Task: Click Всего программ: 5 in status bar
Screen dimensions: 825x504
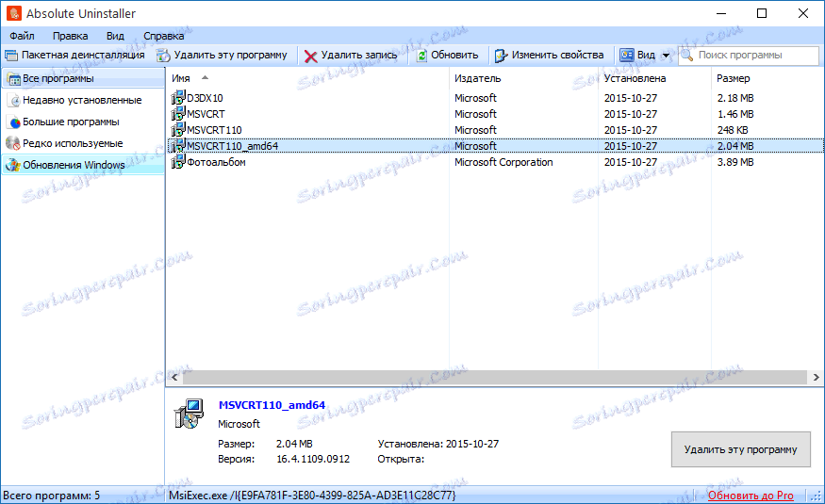Action: point(52,496)
